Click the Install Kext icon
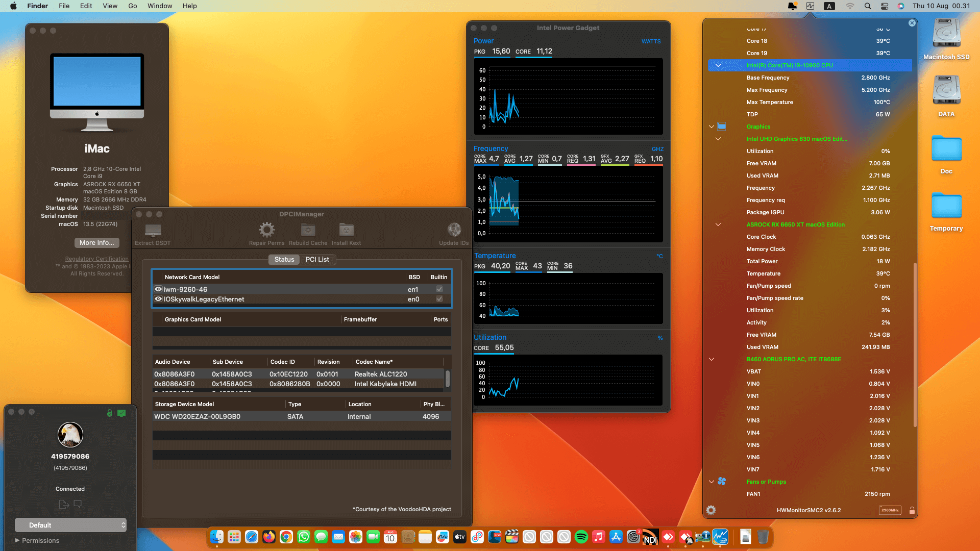Viewport: 980px width, 551px height. [x=346, y=231]
